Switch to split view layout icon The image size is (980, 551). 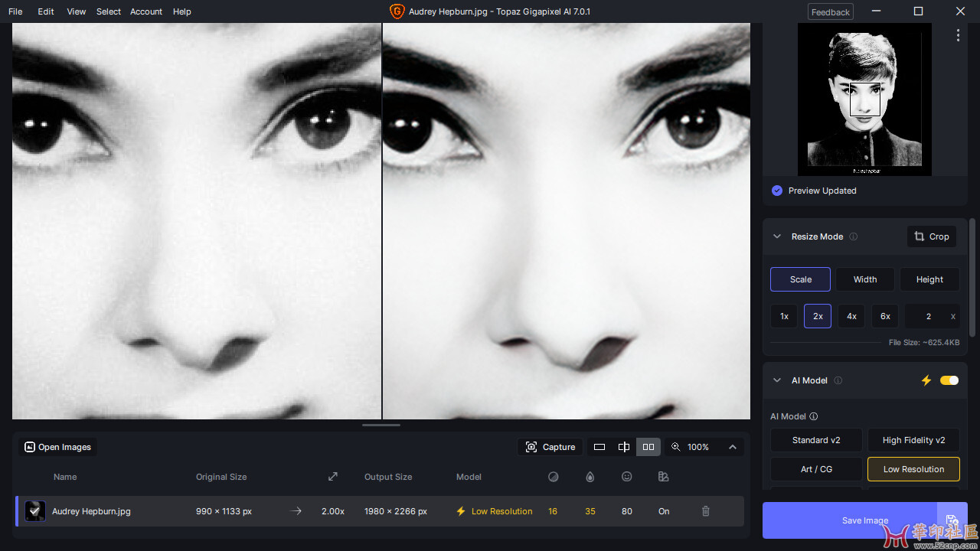tap(624, 447)
